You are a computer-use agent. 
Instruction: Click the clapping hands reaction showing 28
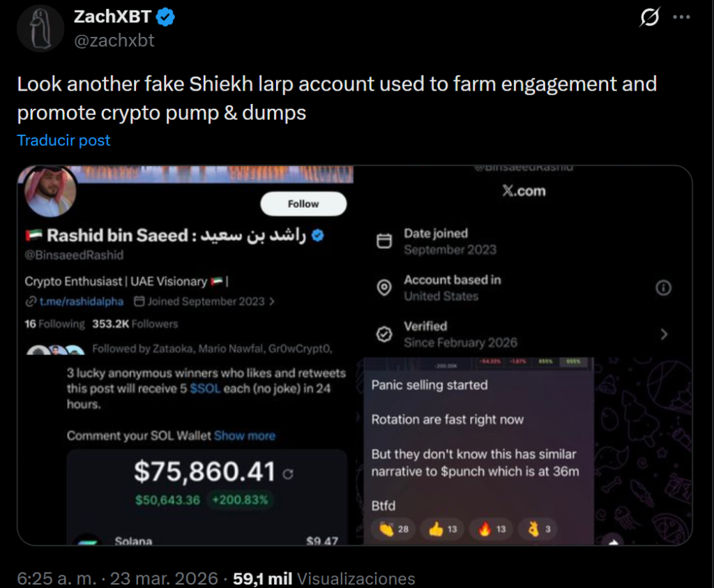click(x=394, y=529)
